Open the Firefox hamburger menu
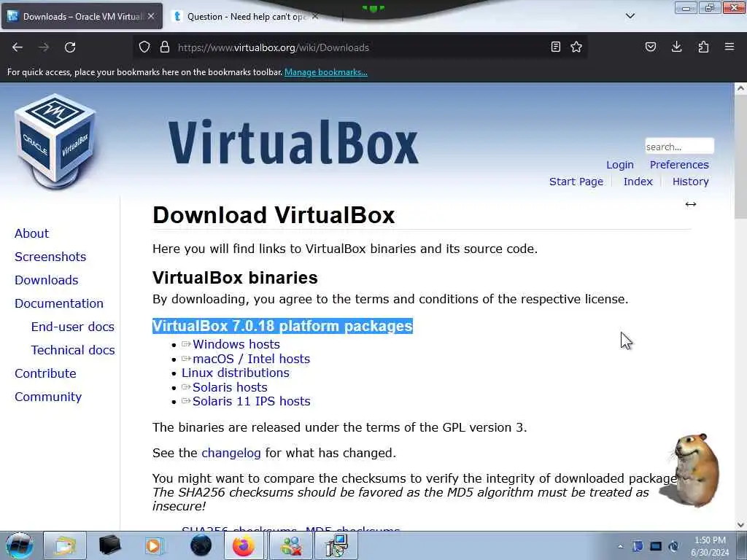The width and height of the screenshot is (747, 560). point(729,47)
